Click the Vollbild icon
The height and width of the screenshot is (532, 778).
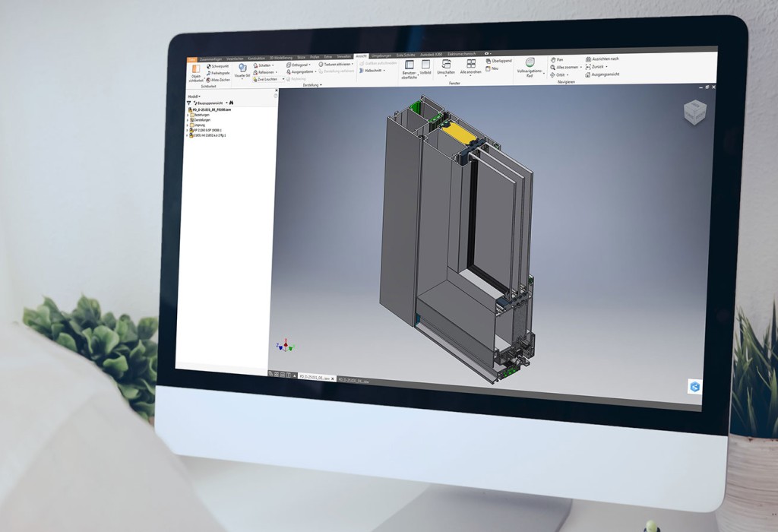(425, 65)
